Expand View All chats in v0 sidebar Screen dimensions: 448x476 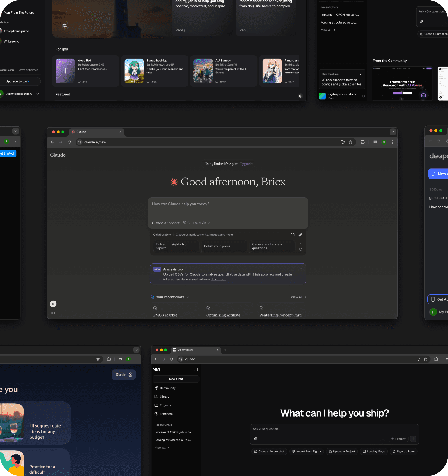click(x=162, y=448)
